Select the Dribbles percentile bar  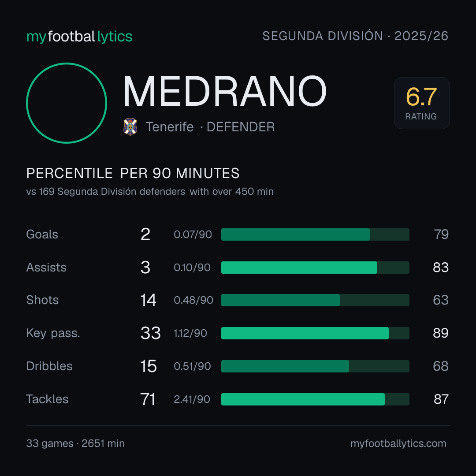coord(315,366)
